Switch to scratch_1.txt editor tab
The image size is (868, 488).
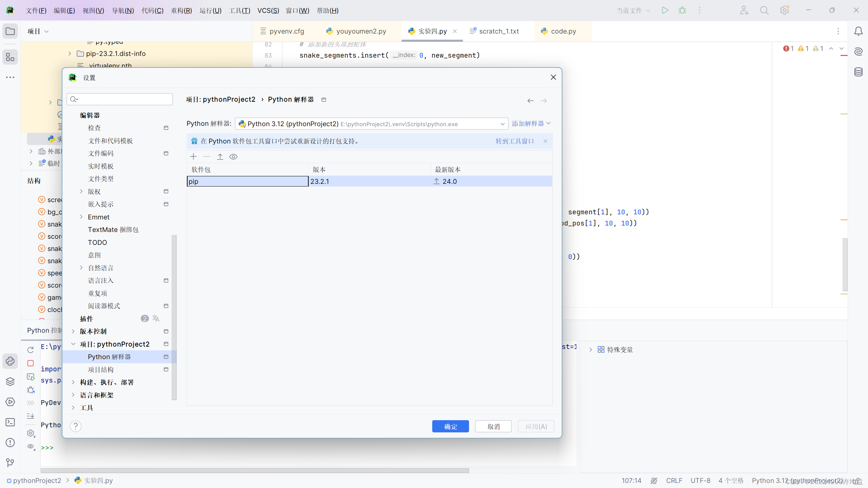[x=494, y=31]
